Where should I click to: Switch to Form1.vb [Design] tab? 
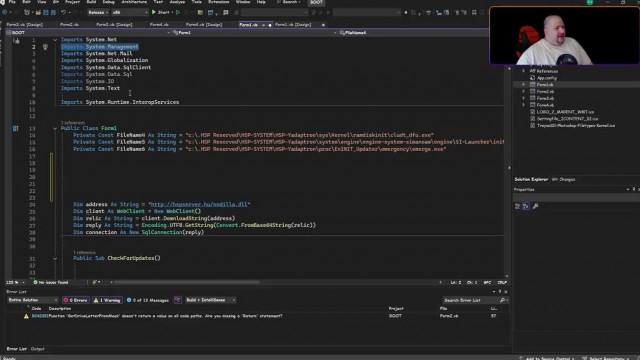[293, 24]
